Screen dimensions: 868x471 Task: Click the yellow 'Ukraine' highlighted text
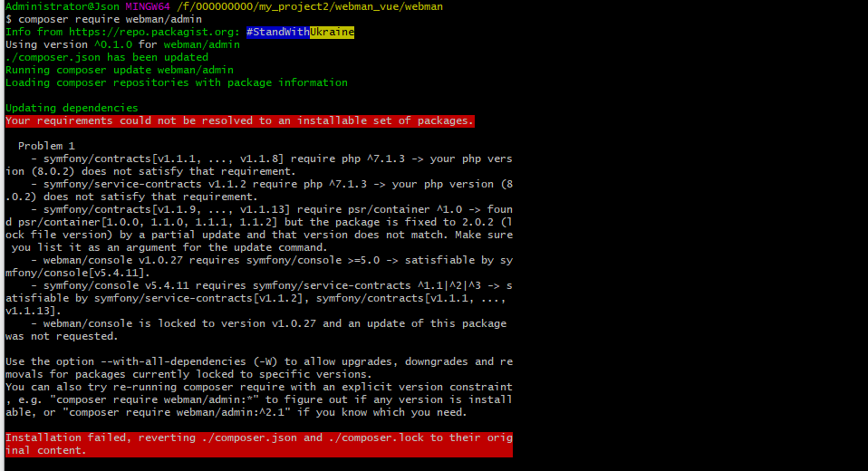pyautogui.click(x=333, y=32)
